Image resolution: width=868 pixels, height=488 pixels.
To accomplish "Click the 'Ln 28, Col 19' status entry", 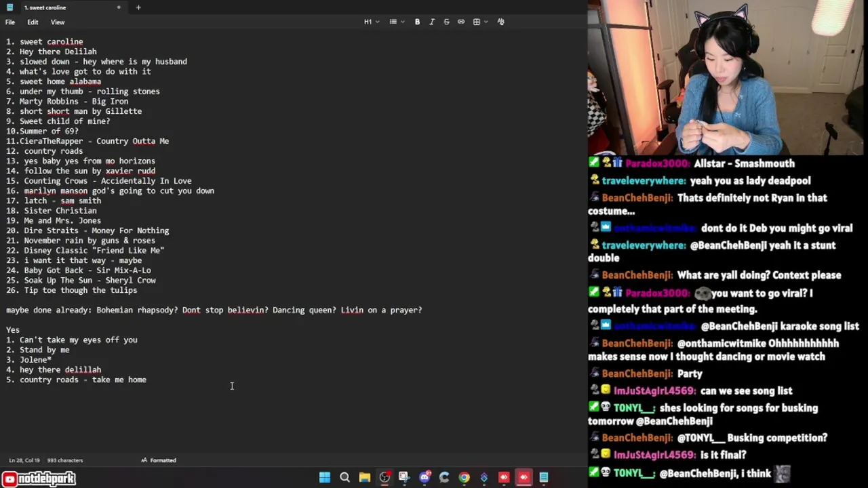I will (24, 460).
